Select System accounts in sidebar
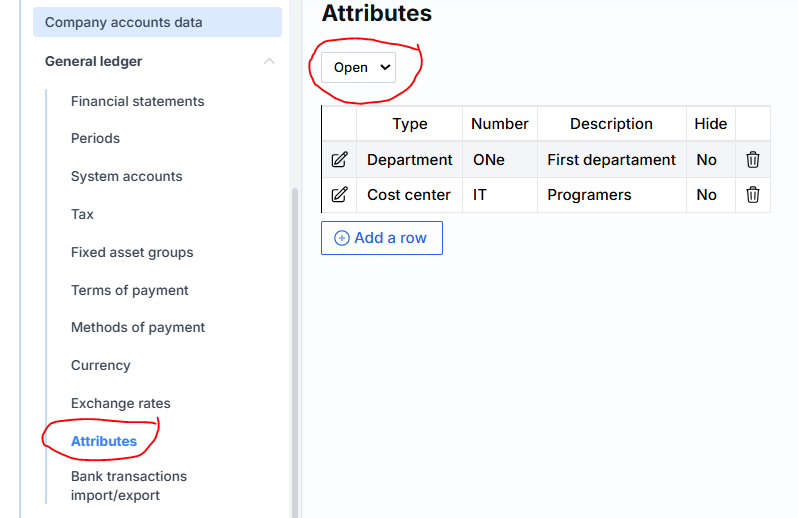 (x=126, y=176)
